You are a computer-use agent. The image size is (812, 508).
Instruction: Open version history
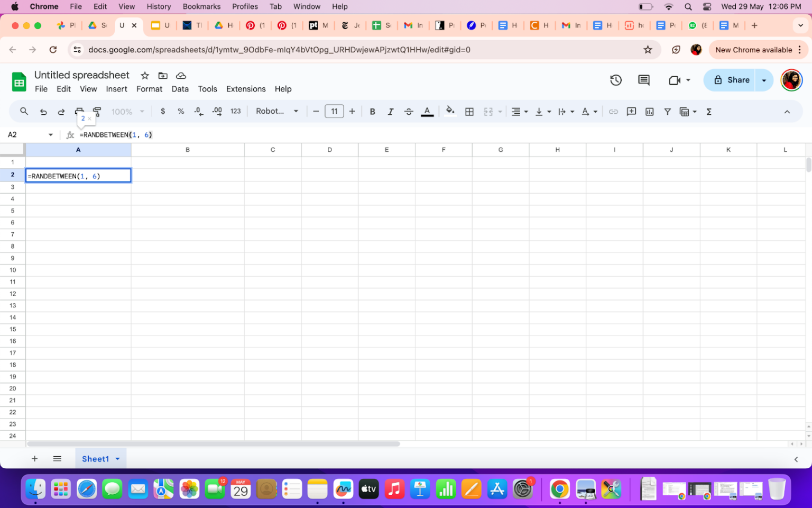click(615, 80)
